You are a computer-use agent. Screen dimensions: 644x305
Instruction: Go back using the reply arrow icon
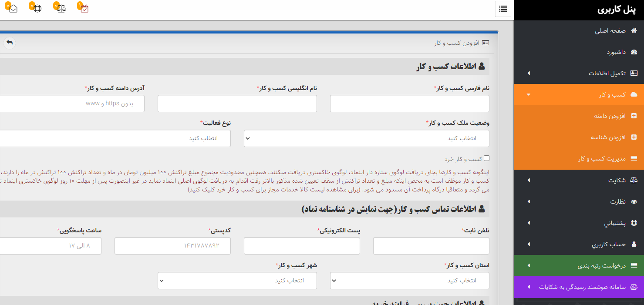pos(9,43)
